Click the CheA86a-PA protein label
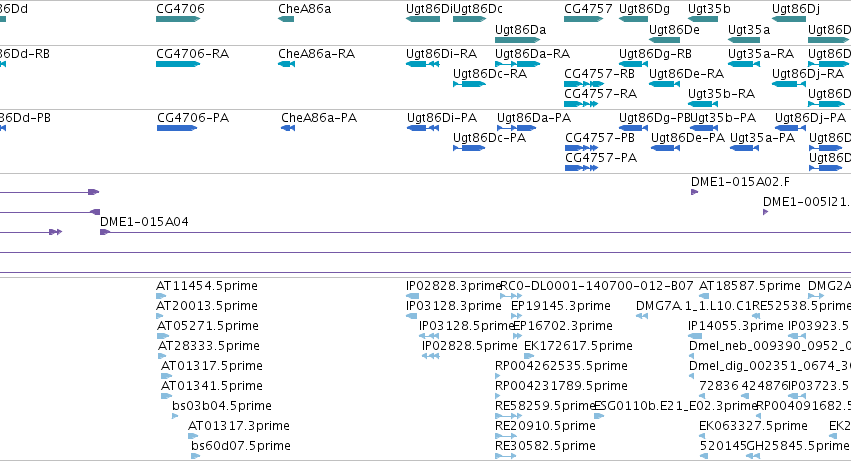The width and height of the screenshot is (851, 461). pos(319,118)
